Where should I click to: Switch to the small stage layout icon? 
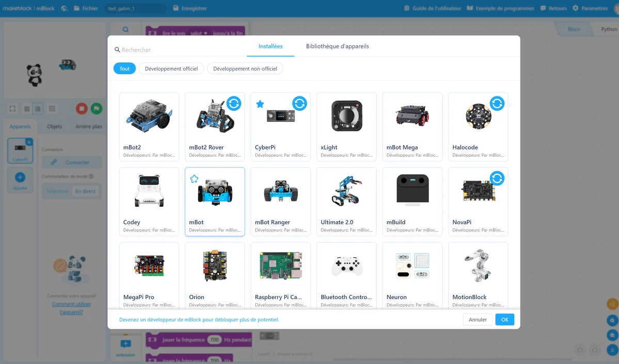click(26, 109)
